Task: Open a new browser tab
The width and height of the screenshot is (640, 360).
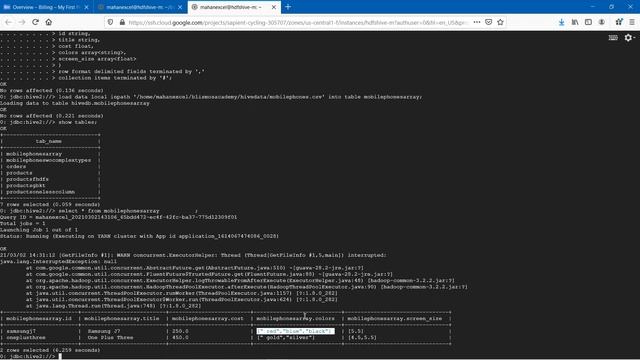Action: click(x=288, y=7)
